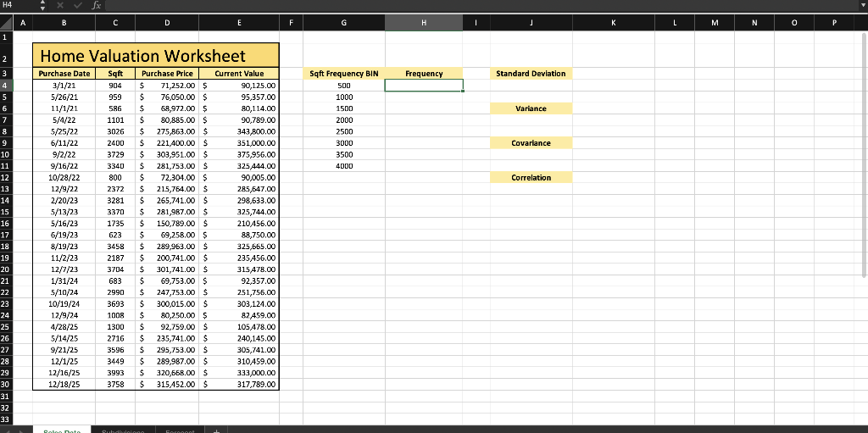Click the current value 82,459.00 cell

[239, 315]
